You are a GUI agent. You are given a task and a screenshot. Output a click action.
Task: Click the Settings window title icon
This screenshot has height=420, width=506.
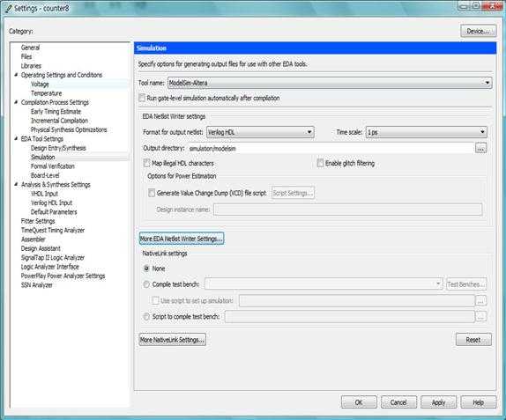9,8
